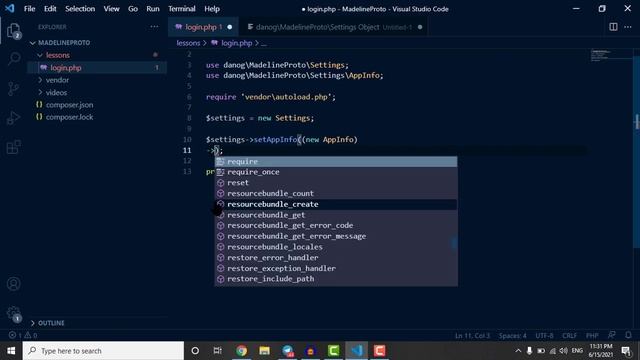Launch Google Chrome from the taskbar
The width and height of the screenshot is (640, 360).
241,351
